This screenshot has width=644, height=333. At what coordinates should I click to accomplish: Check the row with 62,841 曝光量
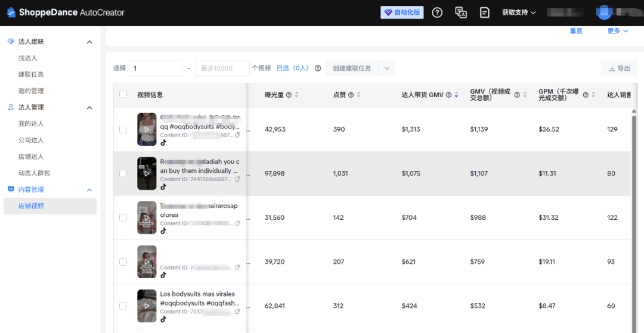tap(123, 306)
